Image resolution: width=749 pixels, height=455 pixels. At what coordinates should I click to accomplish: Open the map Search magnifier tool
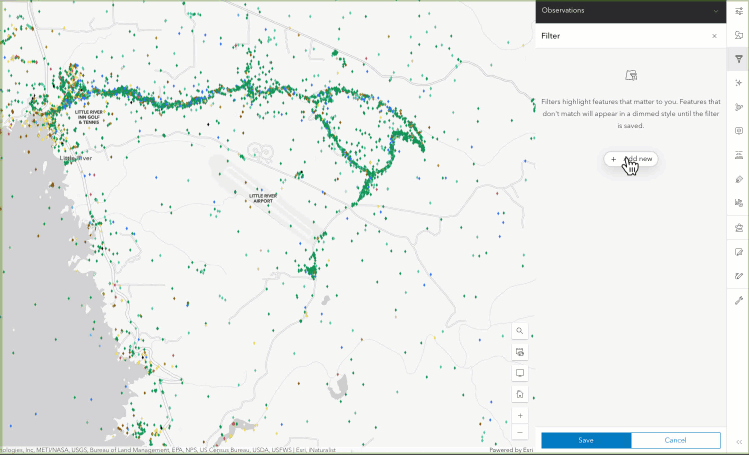coord(520,330)
